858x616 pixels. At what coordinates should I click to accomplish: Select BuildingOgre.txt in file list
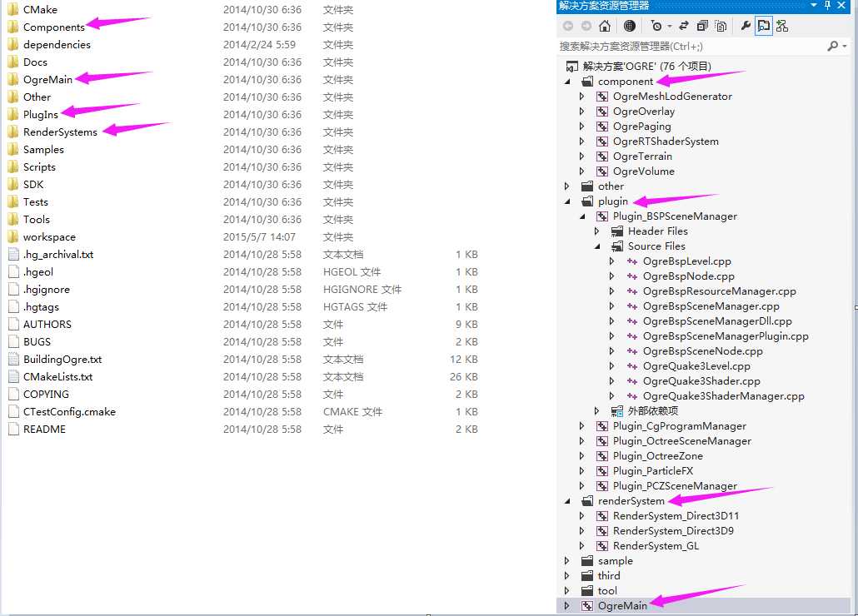coord(62,359)
